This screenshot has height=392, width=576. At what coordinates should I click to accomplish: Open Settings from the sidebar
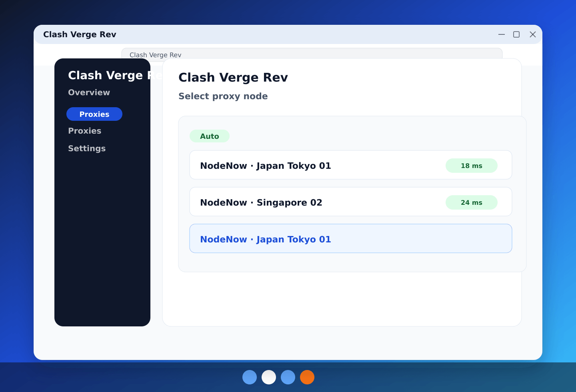(x=87, y=148)
